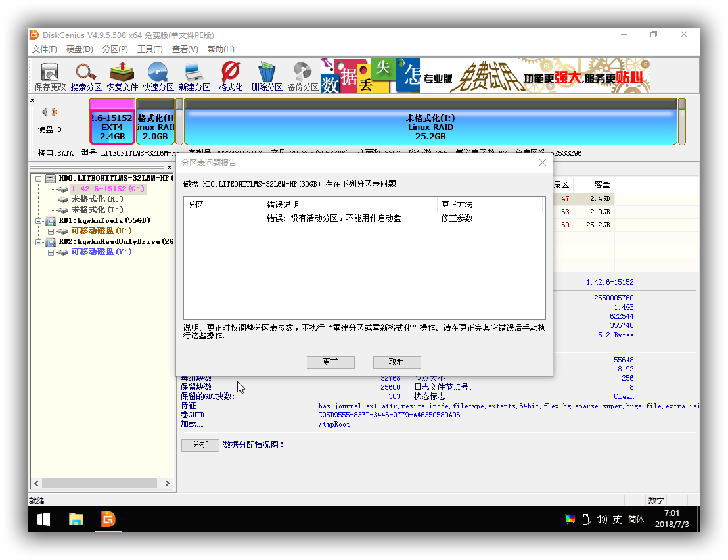Viewport: 728px width, 560px height.
Task: Select the 1.42.6-15152 (G:) tree partition
Action: click(x=108, y=189)
